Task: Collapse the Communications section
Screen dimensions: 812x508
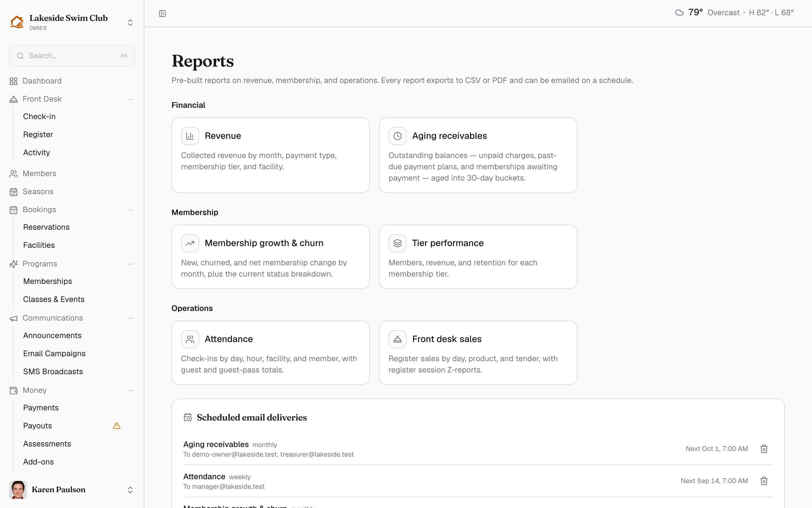Action: point(131,318)
